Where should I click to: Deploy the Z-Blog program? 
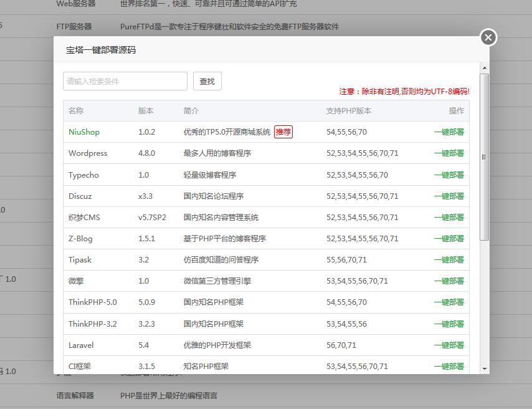[450, 238]
